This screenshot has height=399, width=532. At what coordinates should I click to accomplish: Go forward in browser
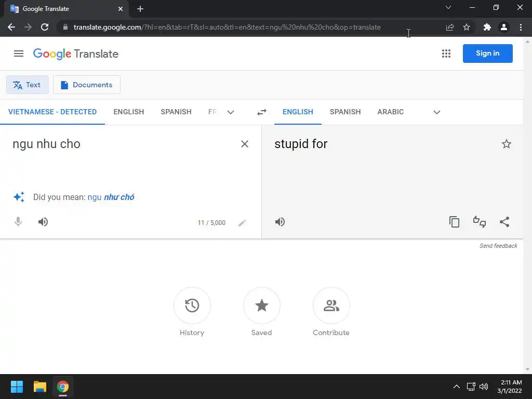pyautogui.click(x=28, y=27)
